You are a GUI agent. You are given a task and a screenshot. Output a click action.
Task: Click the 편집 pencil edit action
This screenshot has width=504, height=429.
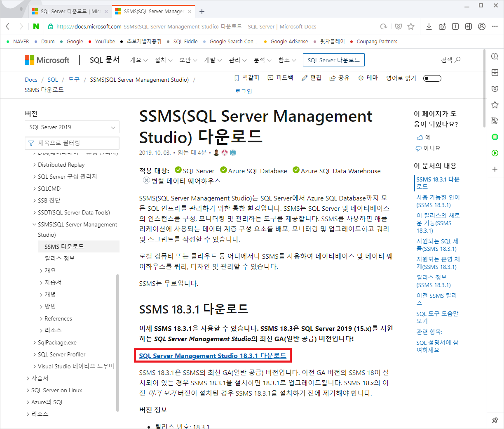tap(311, 78)
